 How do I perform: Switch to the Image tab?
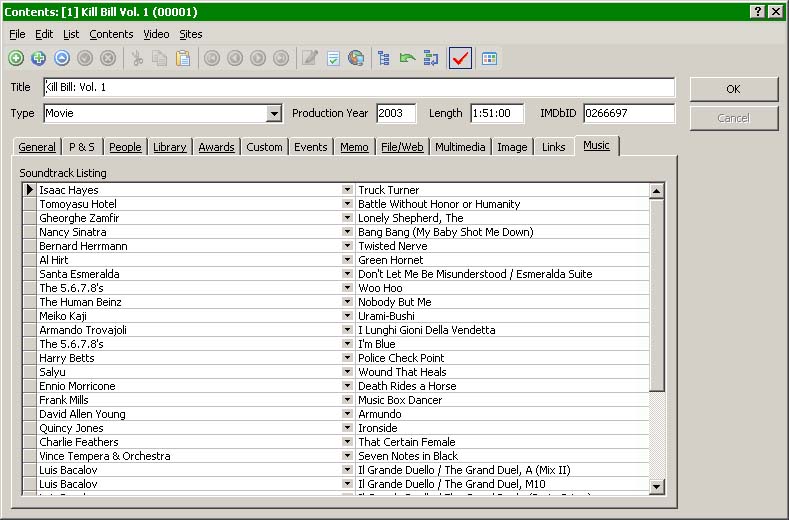512,147
